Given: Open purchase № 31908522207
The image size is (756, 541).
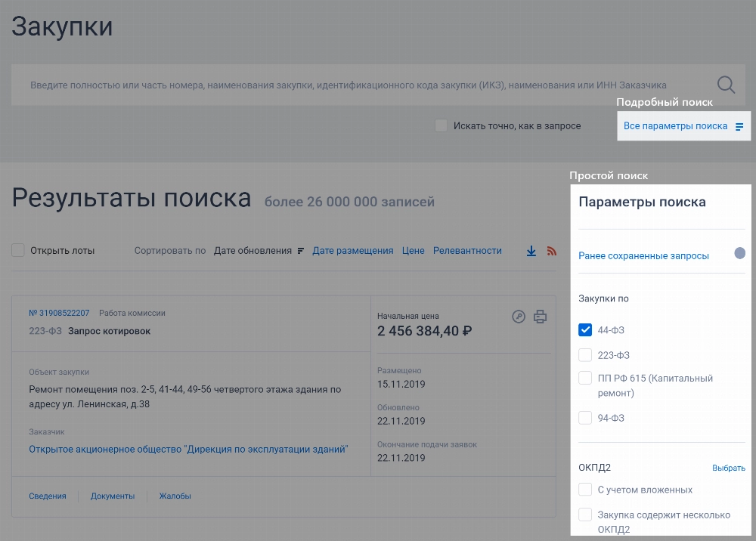Looking at the screenshot, I should coord(59,313).
